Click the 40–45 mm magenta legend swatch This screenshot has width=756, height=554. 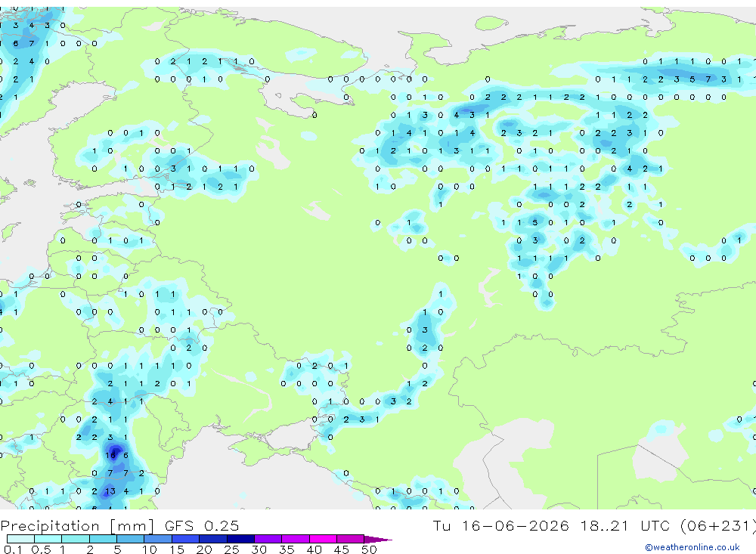323,539
